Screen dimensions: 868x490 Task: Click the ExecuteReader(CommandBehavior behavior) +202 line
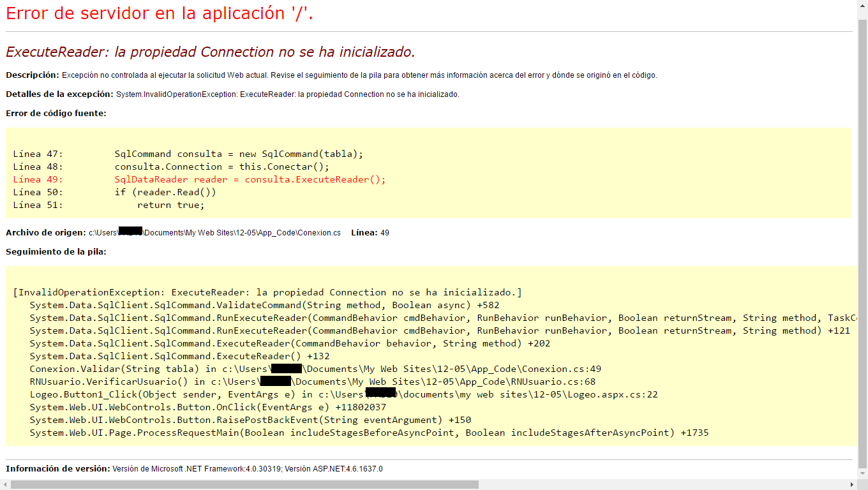[x=290, y=343]
